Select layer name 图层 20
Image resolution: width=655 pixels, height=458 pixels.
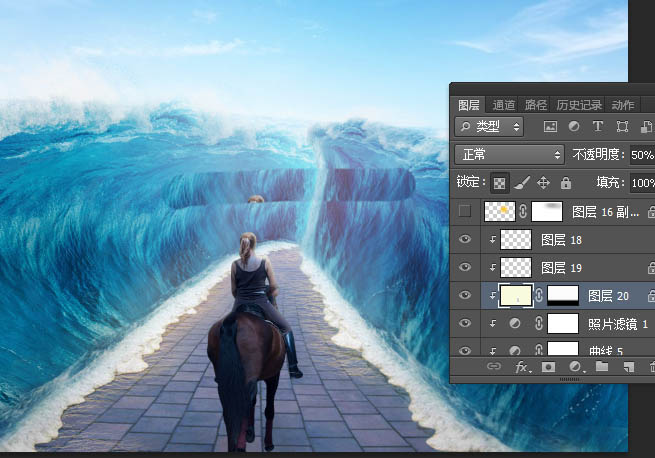point(608,296)
